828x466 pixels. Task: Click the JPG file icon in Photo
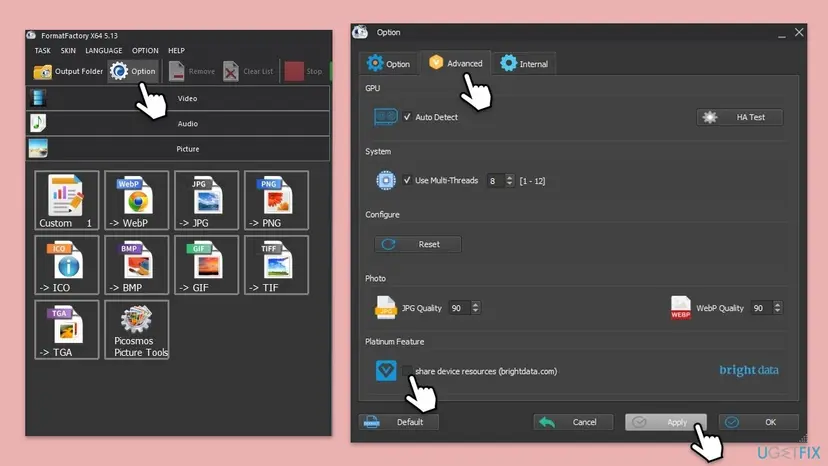pyautogui.click(x=385, y=307)
